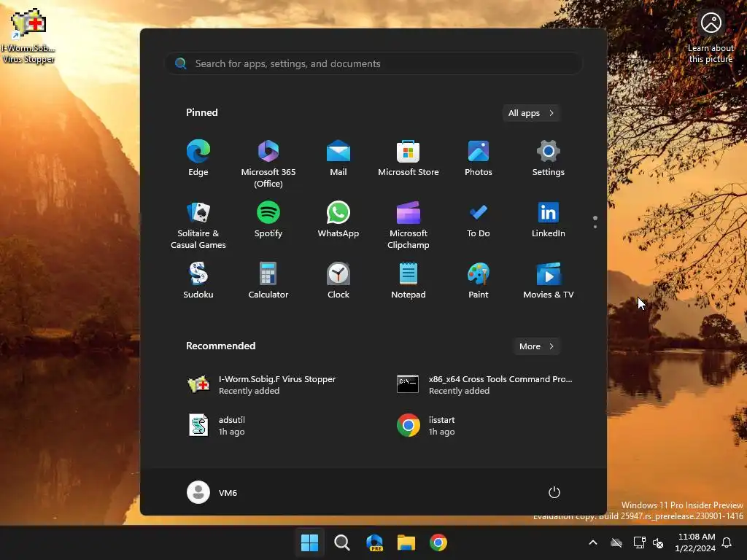Launch WhatsApp
Screen dimensions: 747x560
coord(338,220)
